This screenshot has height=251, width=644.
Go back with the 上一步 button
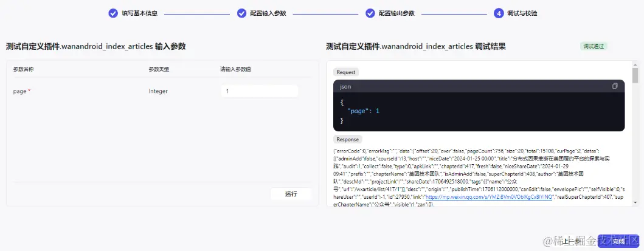tap(572, 241)
